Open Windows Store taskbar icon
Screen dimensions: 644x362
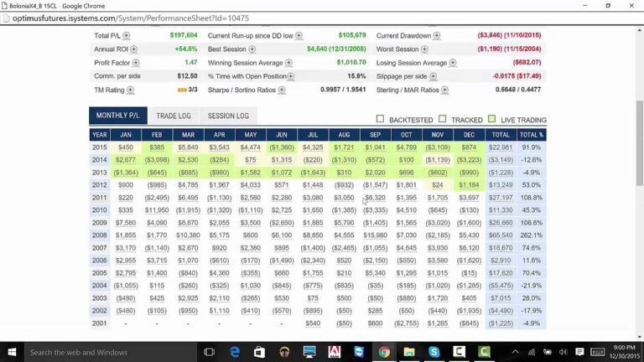[x=259, y=352]
